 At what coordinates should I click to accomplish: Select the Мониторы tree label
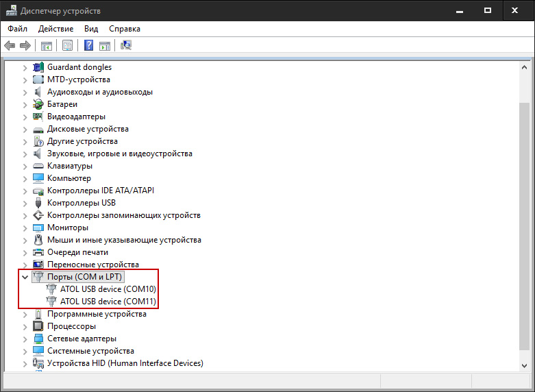[68, 228]
